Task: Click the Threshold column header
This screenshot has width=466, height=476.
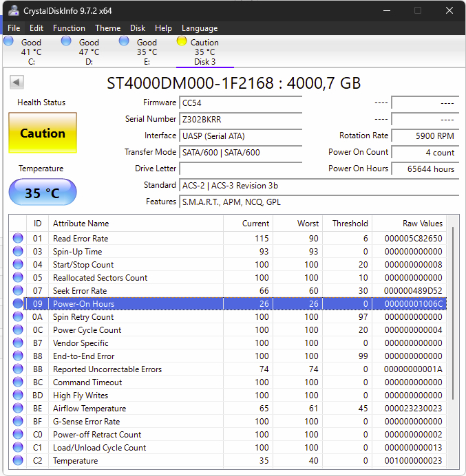Action: coord(347,224)
